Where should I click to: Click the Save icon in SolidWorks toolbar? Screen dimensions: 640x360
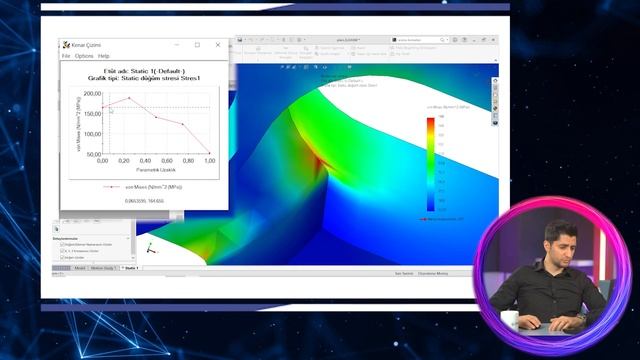240,40
